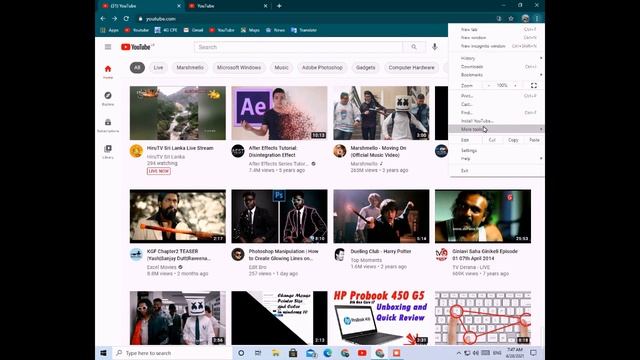640x360 pixels.
Task: Open Microsoft Store from the taskbar
Action: tap(293, 353)
